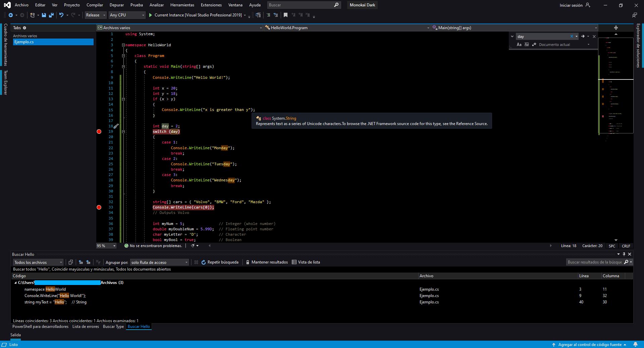The height and width of the screenshot is (348, 644).
Task: Click the screwdriver quick actions icon at line 18
Action: (x=116, y=126)
